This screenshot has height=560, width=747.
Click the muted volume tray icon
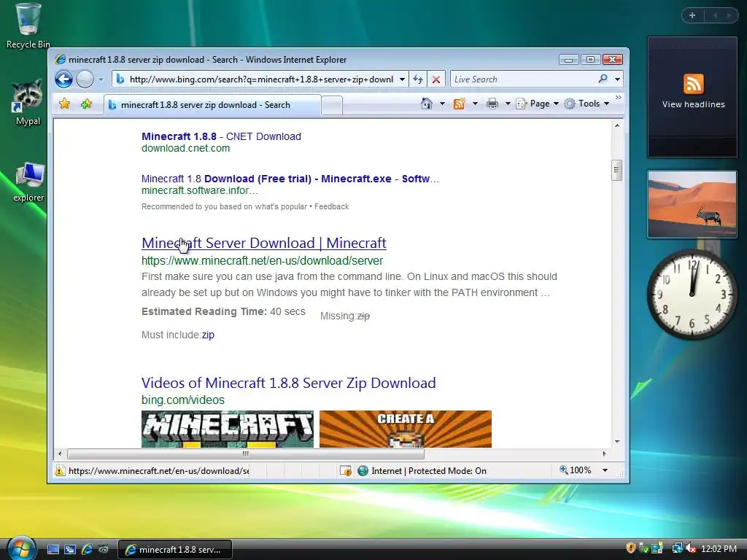690,548
